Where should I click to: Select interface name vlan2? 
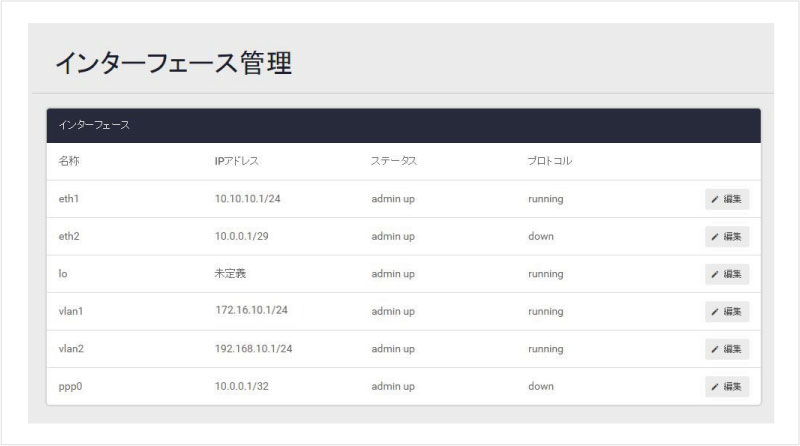pyautogui.click(x=71, y=349)
